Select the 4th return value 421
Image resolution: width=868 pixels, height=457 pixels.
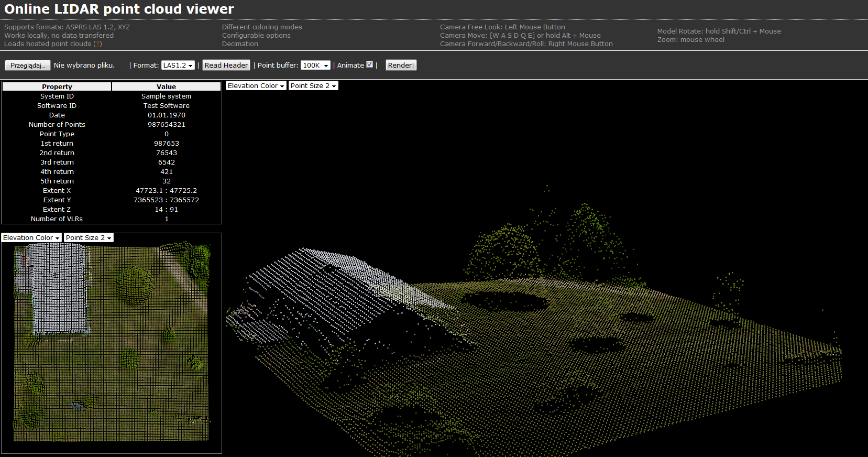(166, 172)
